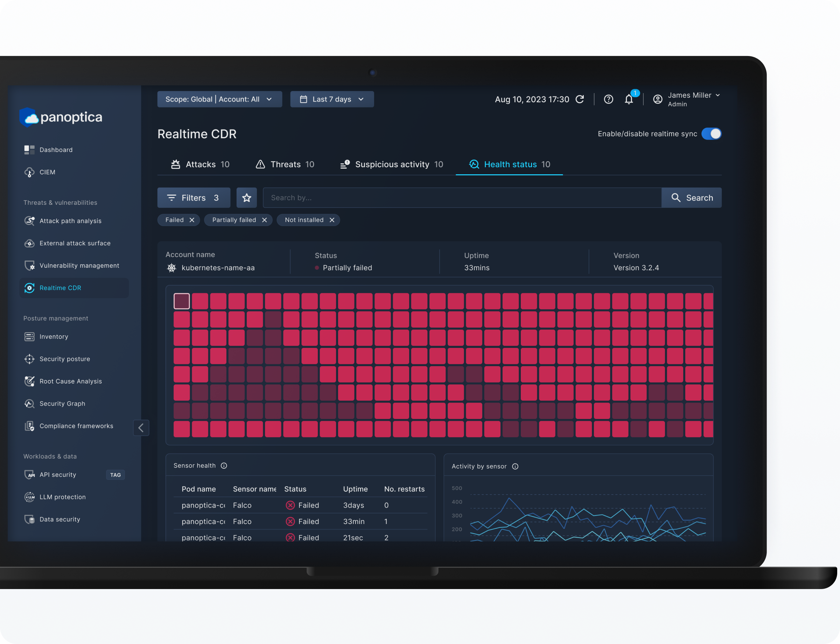Click the Kubernetes wheel icon
Image resolution: width=840 pixels, height=644 pixels.
tap(172, 267)
